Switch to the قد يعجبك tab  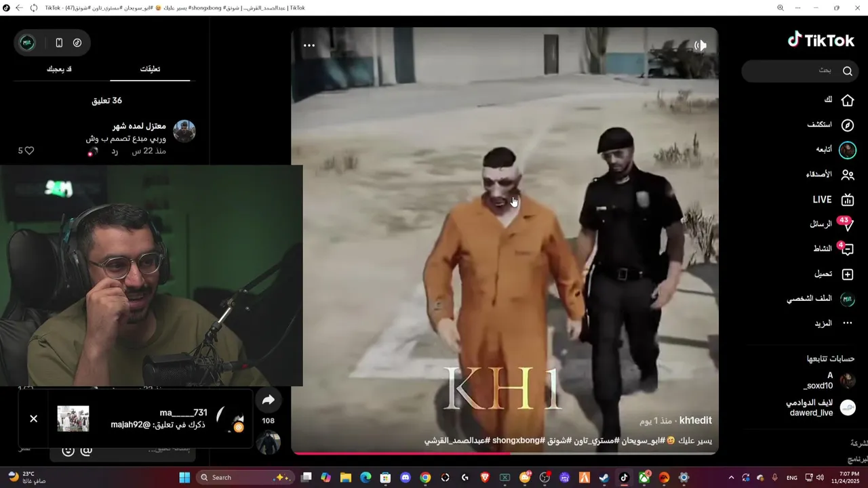(59, 69)
